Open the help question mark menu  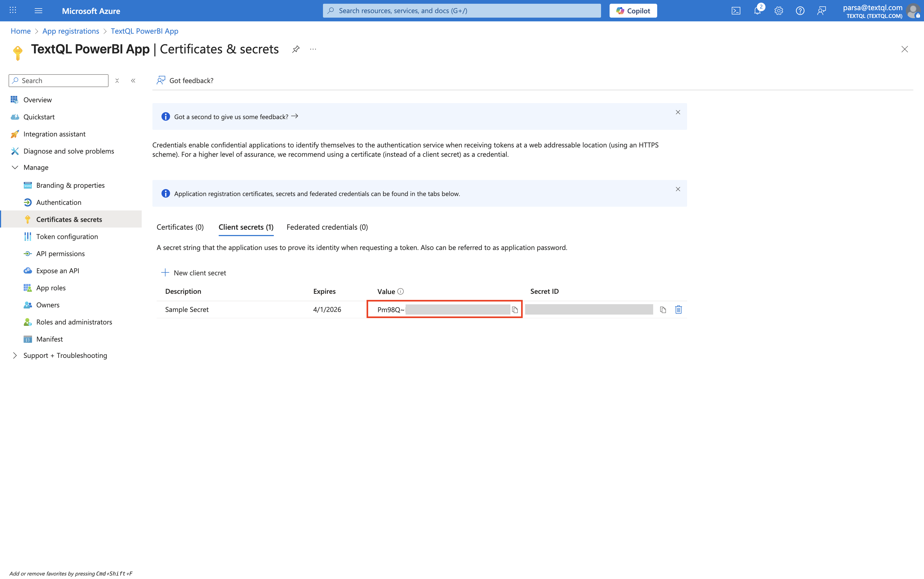pyautogui.click(x=800, y=11)
